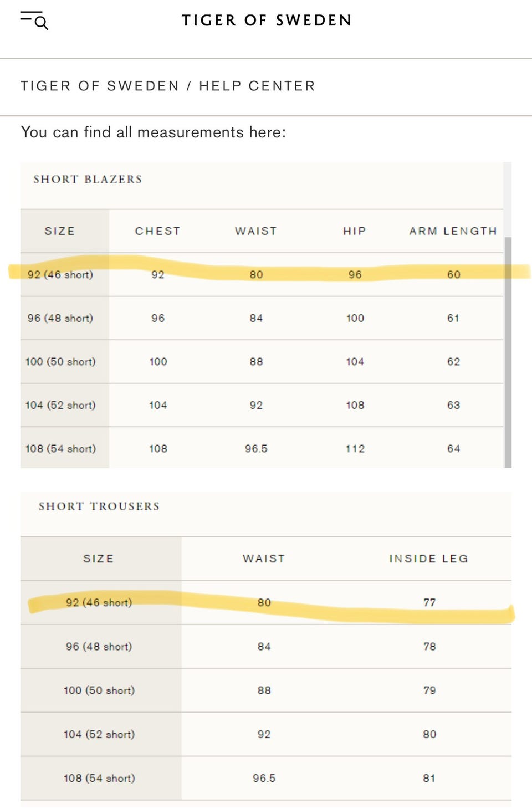Select the 92 (46 short) trousers row
This screenshot has width=532, height=809.
click(266, 602)
